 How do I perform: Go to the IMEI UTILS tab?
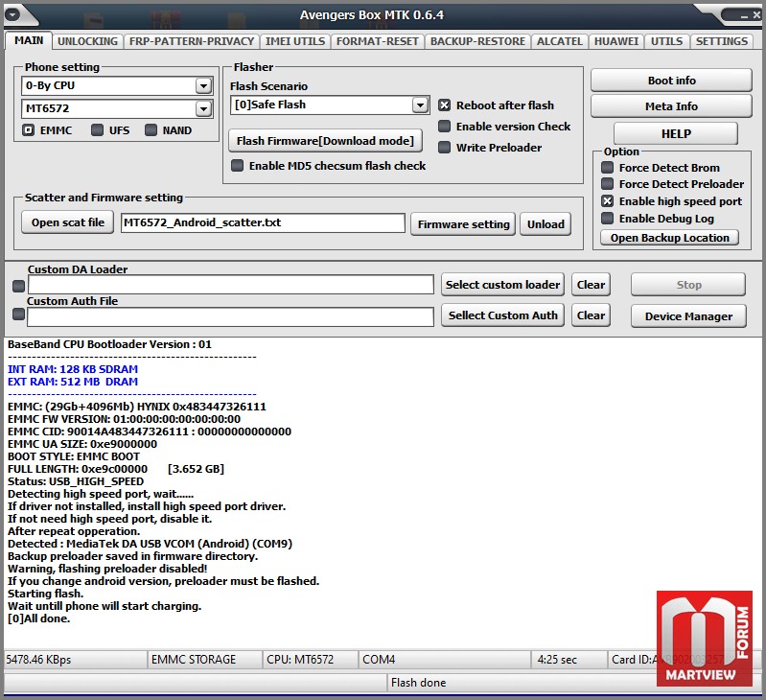coord(295,41)
